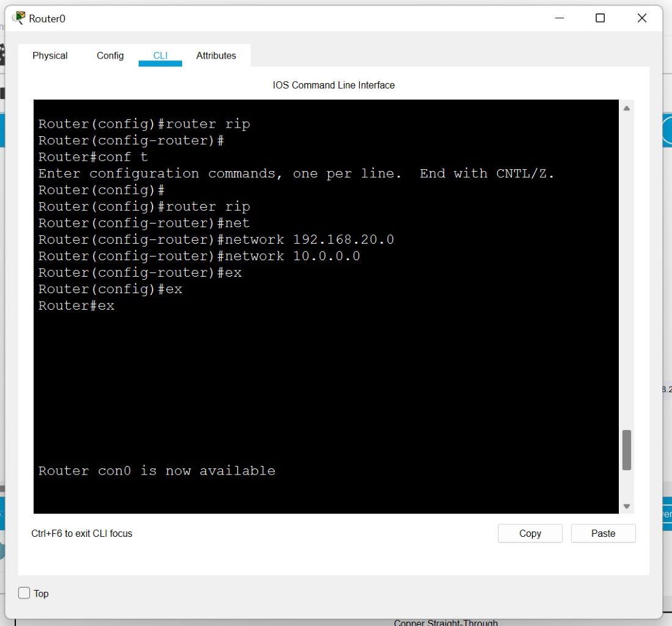Minimize the Router0 window
672x626 pixels.
point(560,18)
